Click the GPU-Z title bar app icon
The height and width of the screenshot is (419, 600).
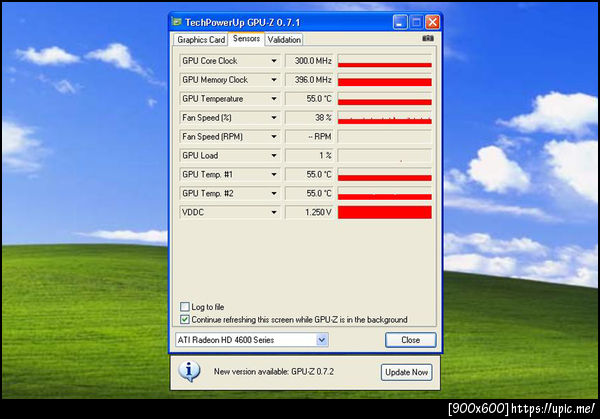176,22
